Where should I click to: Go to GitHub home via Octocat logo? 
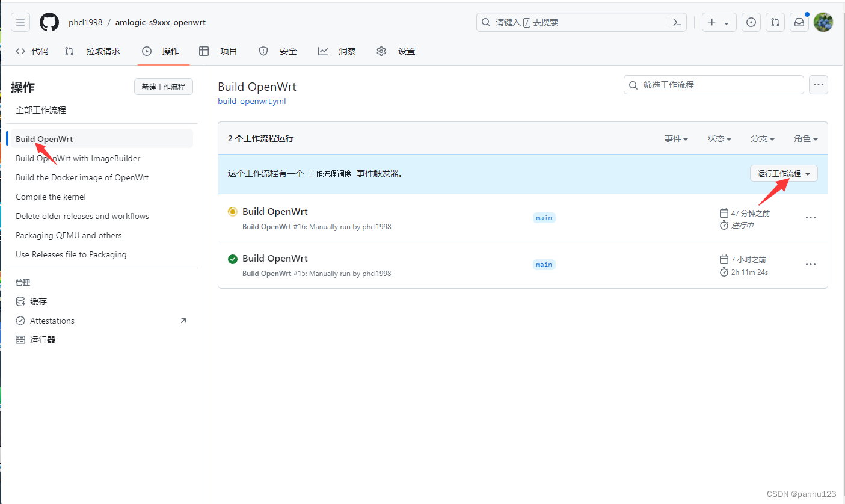(x=49, y=22)
